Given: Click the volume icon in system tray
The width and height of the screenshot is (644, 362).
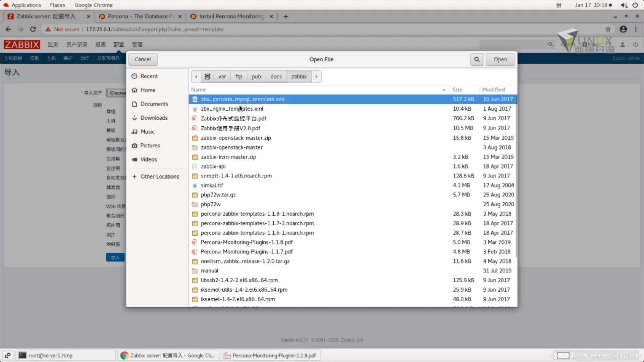Looking at the screenshot, I should coord(624,5).
